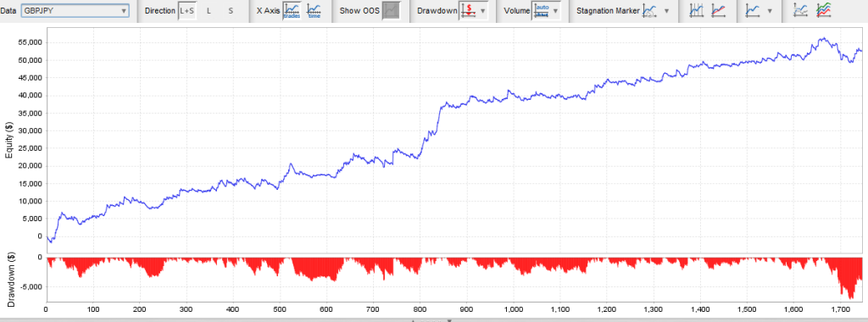The image size is (868, 322).
Task: Click the Show OOS label
Action: tap(359, 10)
